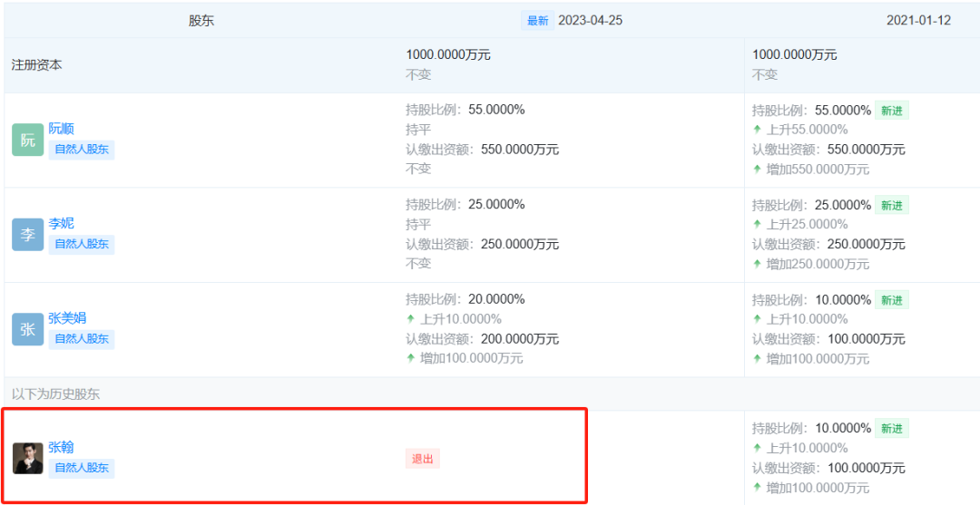Screen dimensions: 980x505
Task: Click the 自然人股东 tag under 阮顺
Action: [82, 150]
